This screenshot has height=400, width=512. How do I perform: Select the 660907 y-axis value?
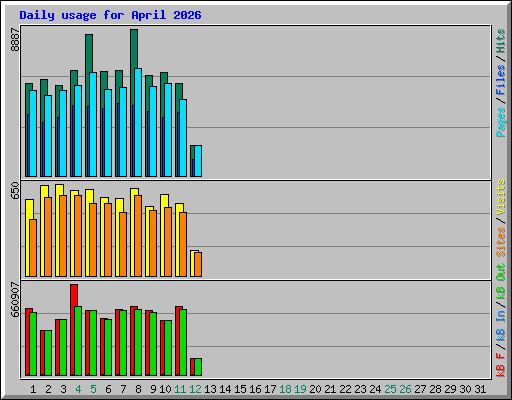click(x=15, y=300)
